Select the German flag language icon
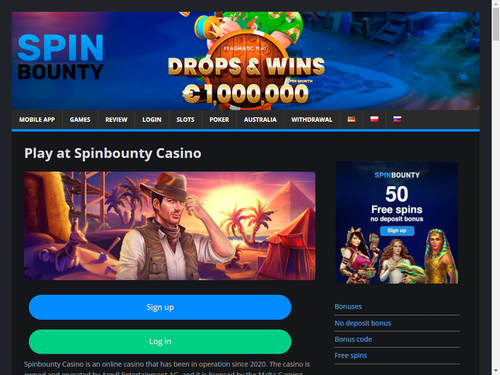The width and height of the screenshot is (500, 375). click(351, 119)
